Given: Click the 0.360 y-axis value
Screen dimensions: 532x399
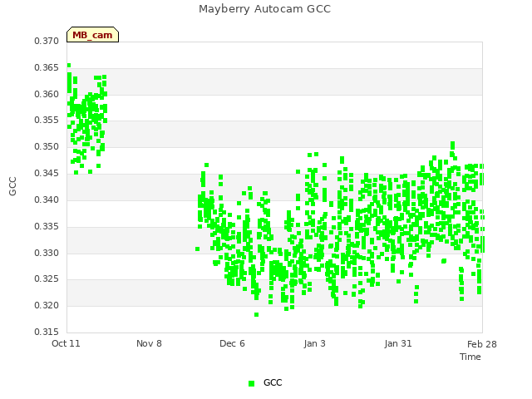Looking at the screenshot, I should click(47, 94).
